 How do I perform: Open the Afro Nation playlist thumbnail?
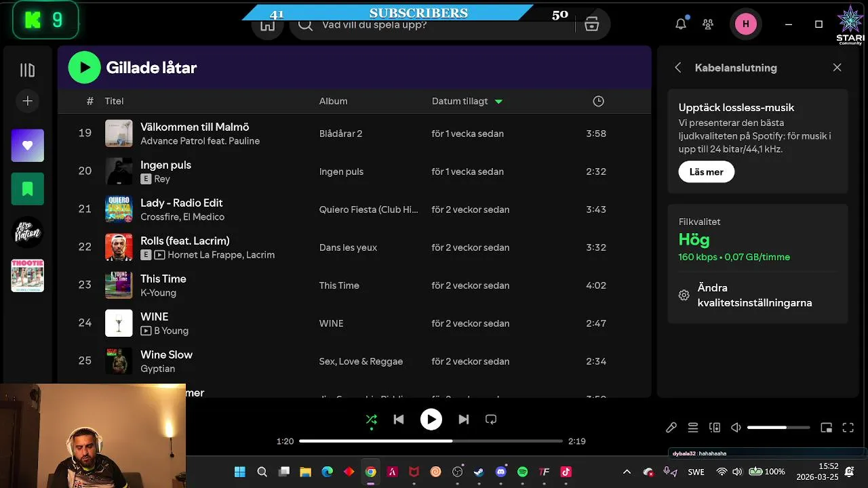coord(28,232)
